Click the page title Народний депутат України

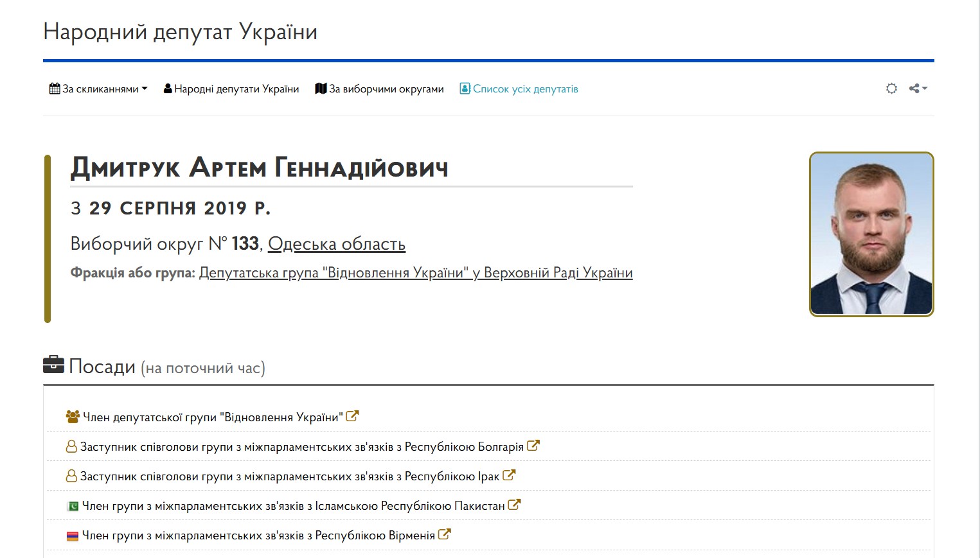[x=181, y=31]
